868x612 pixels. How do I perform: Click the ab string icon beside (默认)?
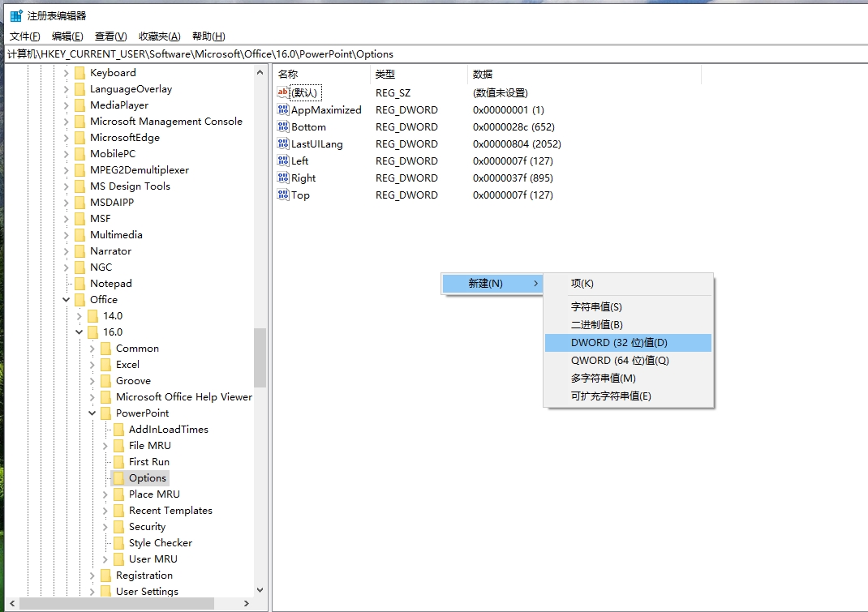click(x=282, y=92)
